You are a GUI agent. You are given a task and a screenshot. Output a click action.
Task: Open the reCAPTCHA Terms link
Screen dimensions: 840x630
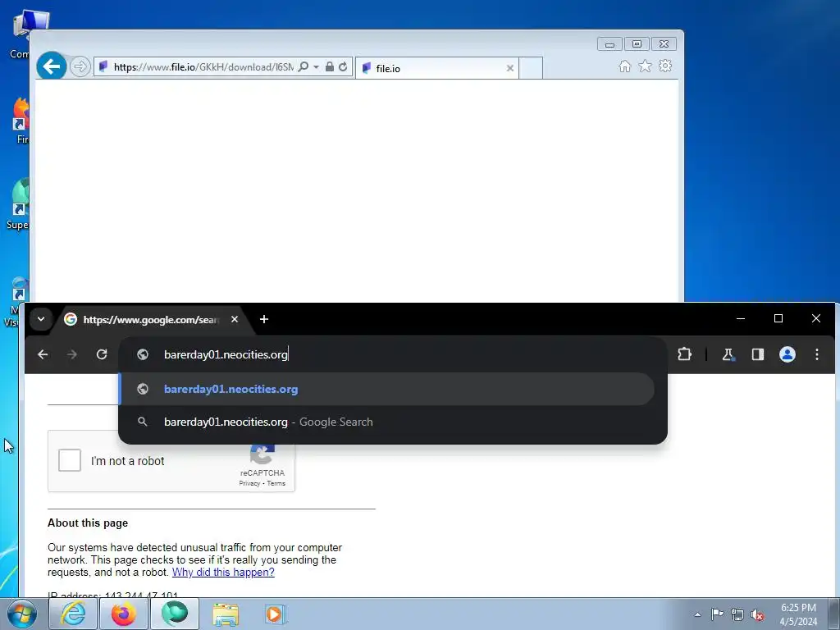tap(276, 483)
